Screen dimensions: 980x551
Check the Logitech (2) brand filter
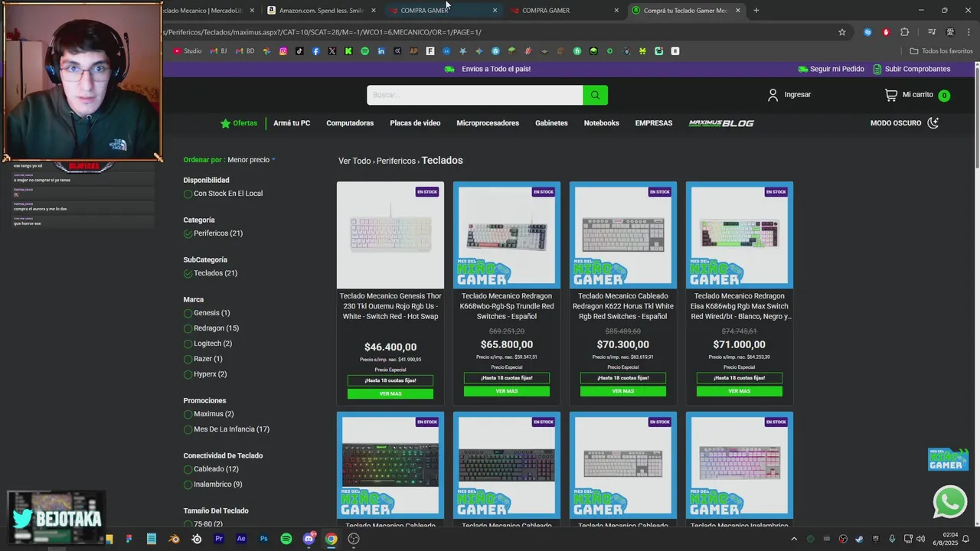(x=188, y=344)
